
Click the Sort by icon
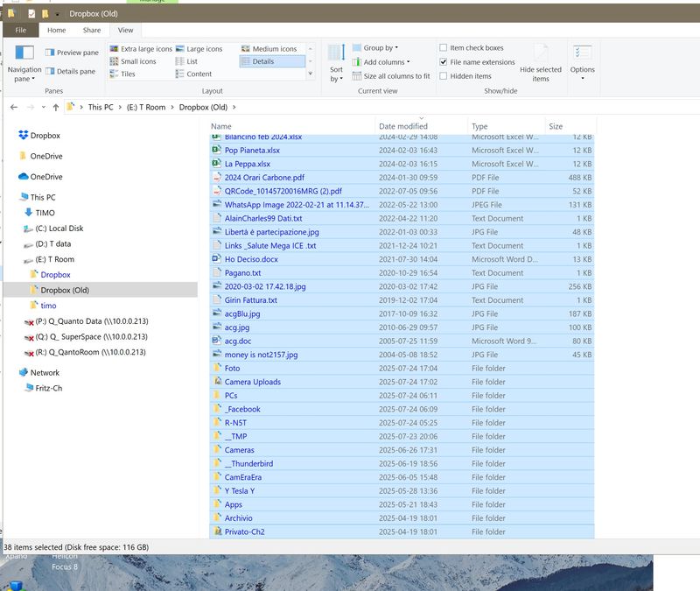[x=336, y=53]
